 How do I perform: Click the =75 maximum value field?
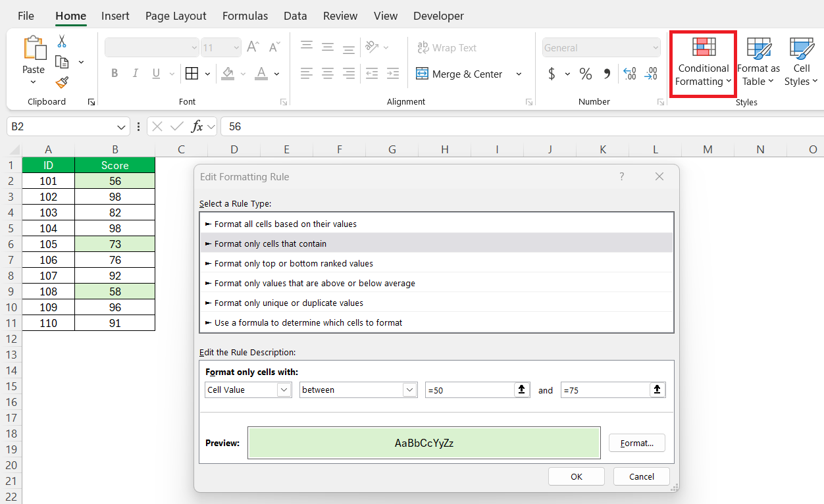(x=605, y=390)
